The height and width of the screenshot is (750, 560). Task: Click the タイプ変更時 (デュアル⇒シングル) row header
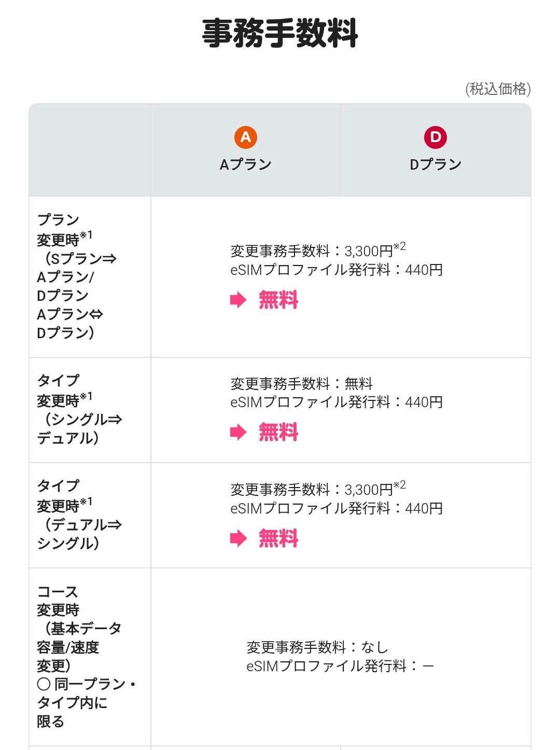coord(79,515)
